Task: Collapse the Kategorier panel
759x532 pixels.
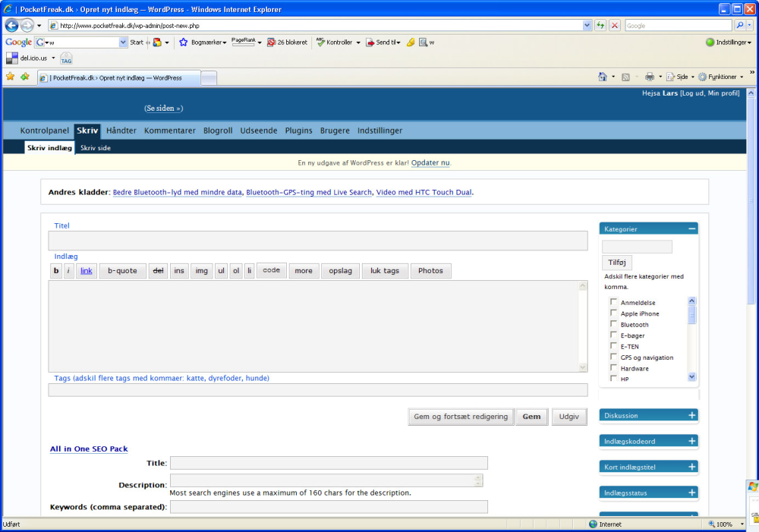Action: pyautogui.click(x=691, y=228)
